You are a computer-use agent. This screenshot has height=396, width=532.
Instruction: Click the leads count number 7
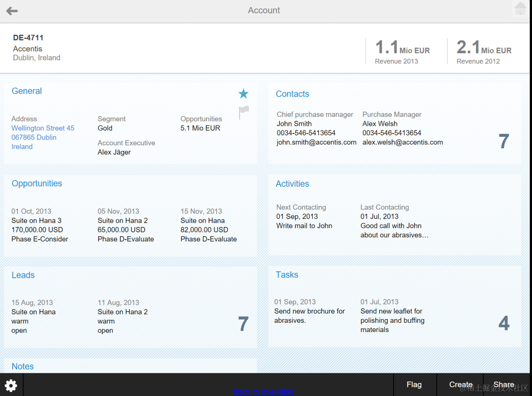coord(243,324)
